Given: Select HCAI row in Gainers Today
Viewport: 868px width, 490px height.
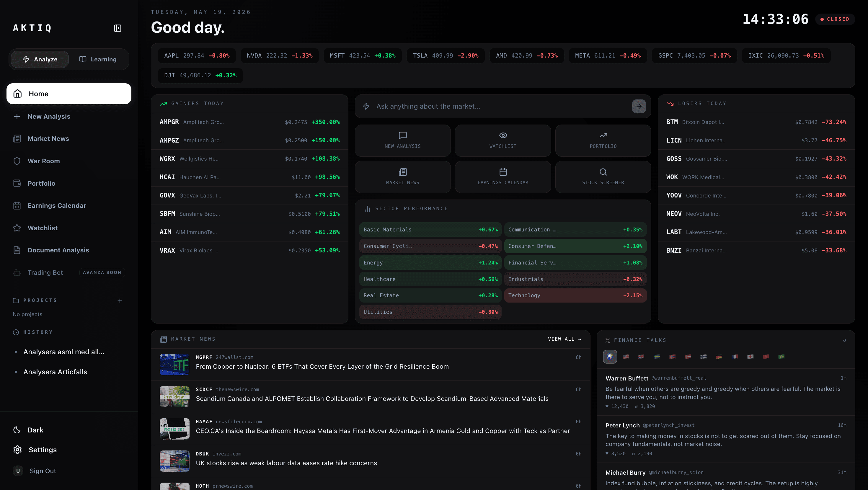Looking at the screenshot, I should (250, 177).
